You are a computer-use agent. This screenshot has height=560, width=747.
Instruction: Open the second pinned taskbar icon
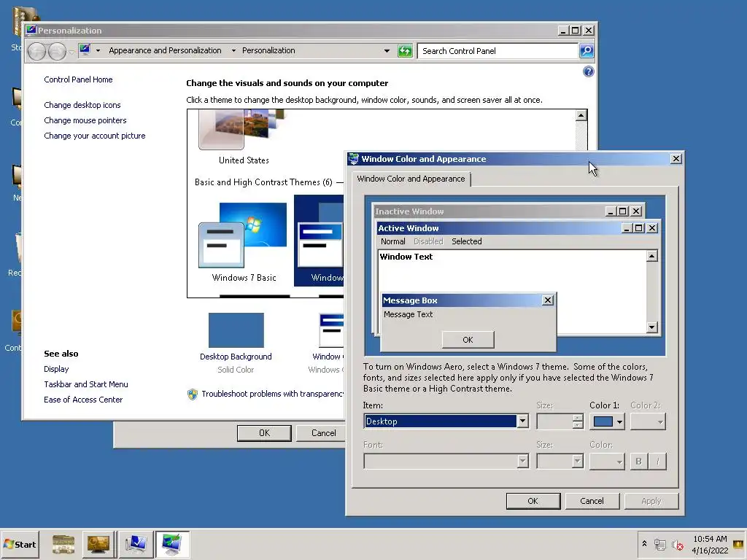pos(98,544)
